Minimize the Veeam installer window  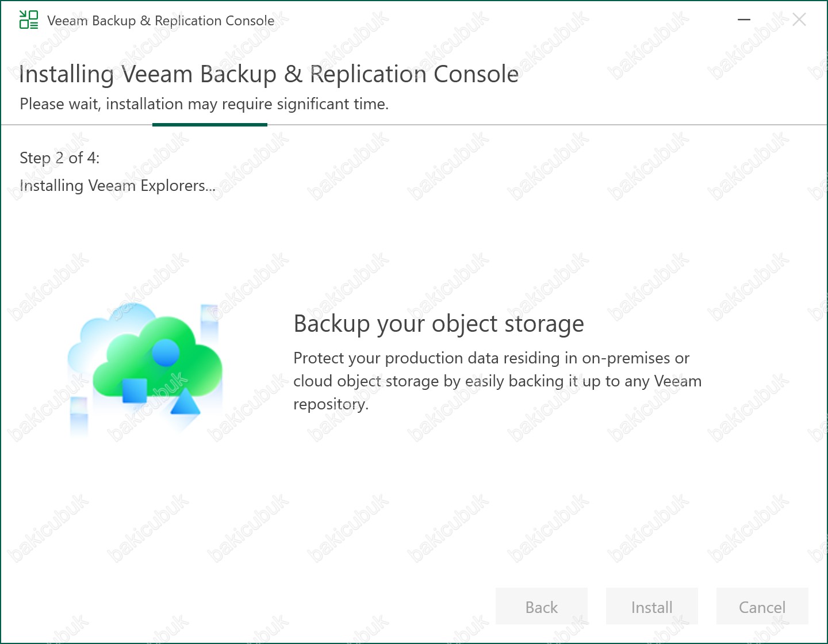click(744, 20)
